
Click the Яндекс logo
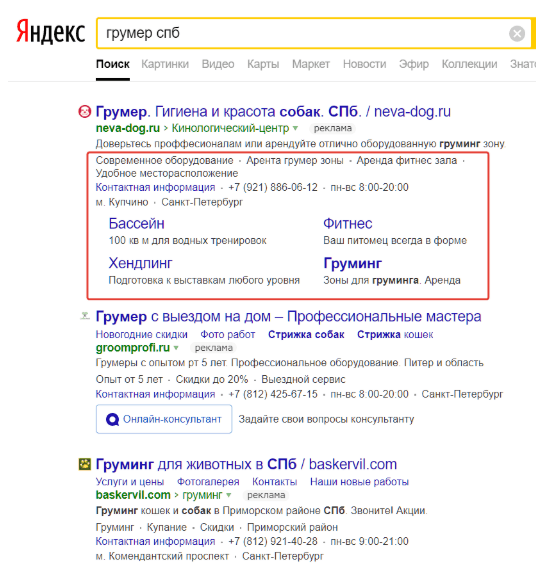tap(51, 32)
